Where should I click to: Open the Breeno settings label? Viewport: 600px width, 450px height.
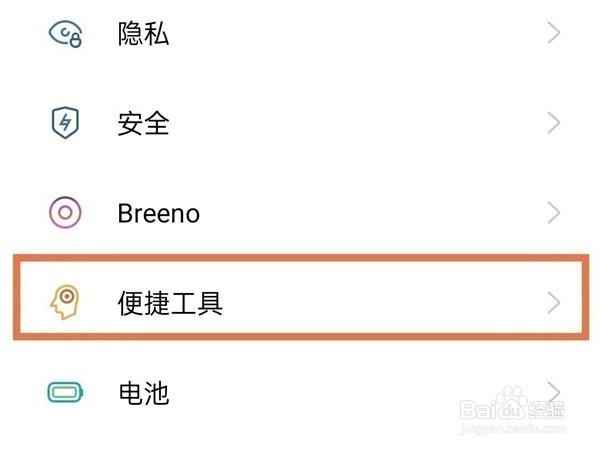click(158, 213)
